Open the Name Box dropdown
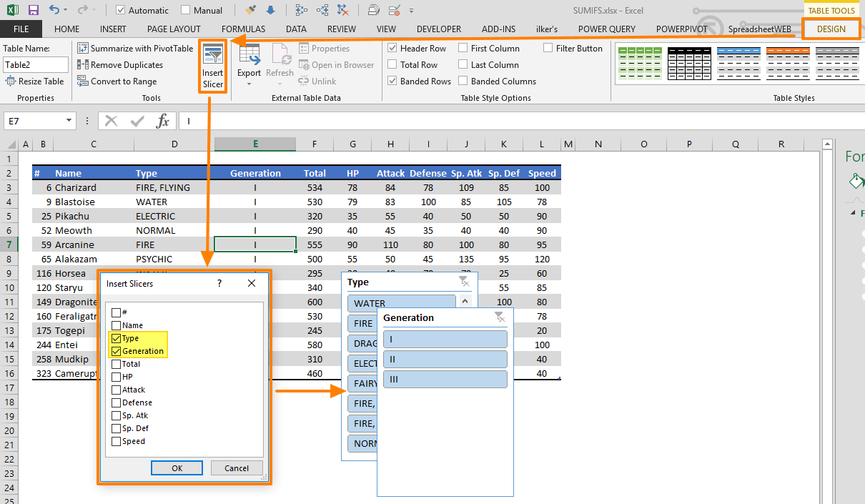Viewport: 865px width, 504px height. point(69,121)
